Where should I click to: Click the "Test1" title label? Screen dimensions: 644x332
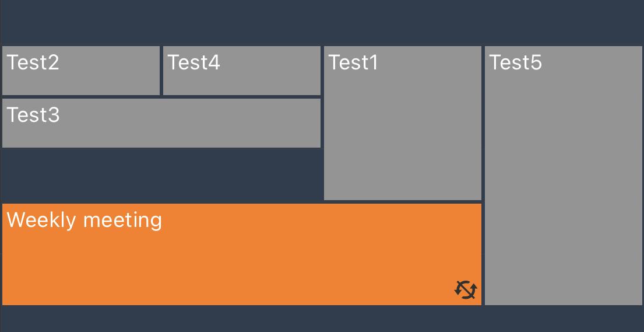[x=353, y=62]
